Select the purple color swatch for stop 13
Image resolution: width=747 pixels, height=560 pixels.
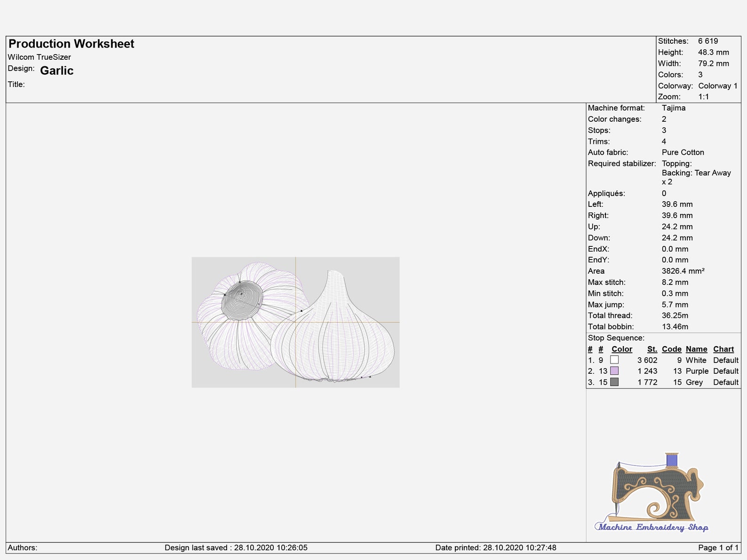click(614, 371)
